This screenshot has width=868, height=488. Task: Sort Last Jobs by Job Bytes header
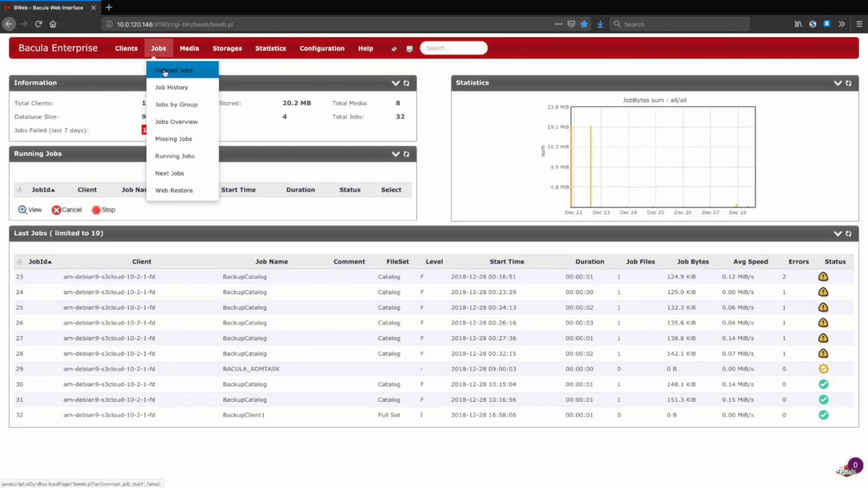(x=693, y=262)
